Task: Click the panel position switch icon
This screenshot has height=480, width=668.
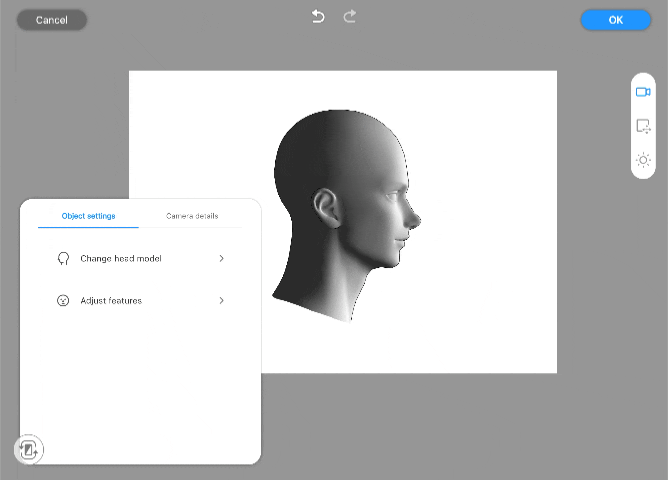Action: coord(29,449)
